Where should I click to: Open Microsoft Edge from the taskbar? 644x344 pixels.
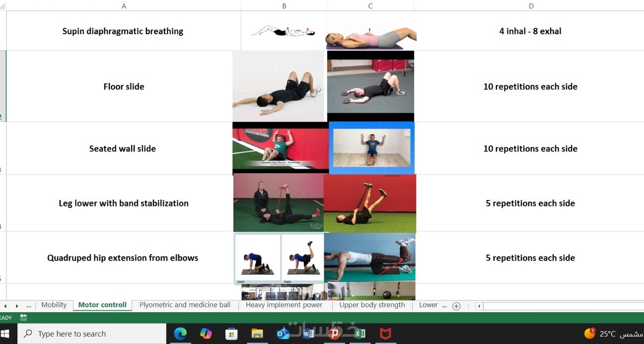180,334
